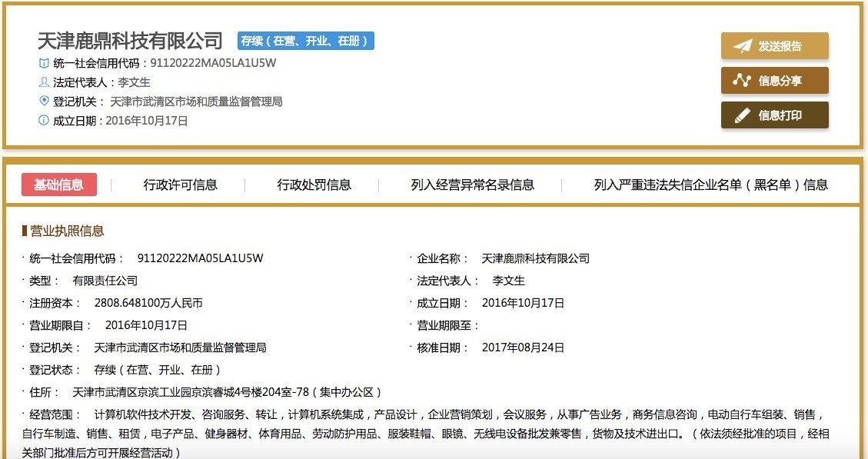Viewport: 868px width, 459px height.
Task: Select the highlighted 基础信息 tab
Action: 58,185
